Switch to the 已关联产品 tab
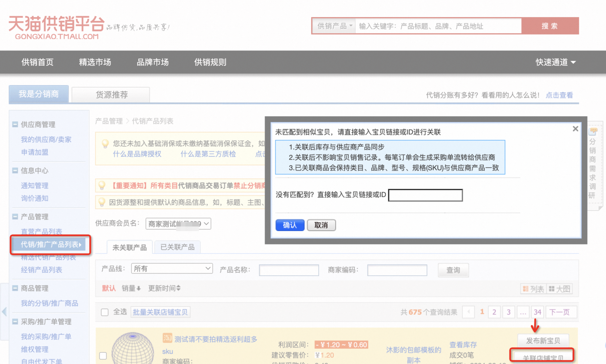The height and width of the screenshot is (364, 606). 177,247
